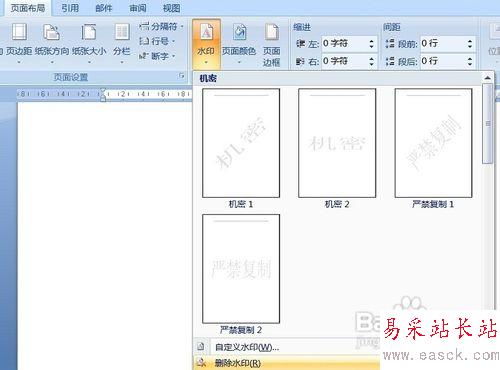
Task: Open the 分隔符 breaks menu
Action: click(161, 26)
